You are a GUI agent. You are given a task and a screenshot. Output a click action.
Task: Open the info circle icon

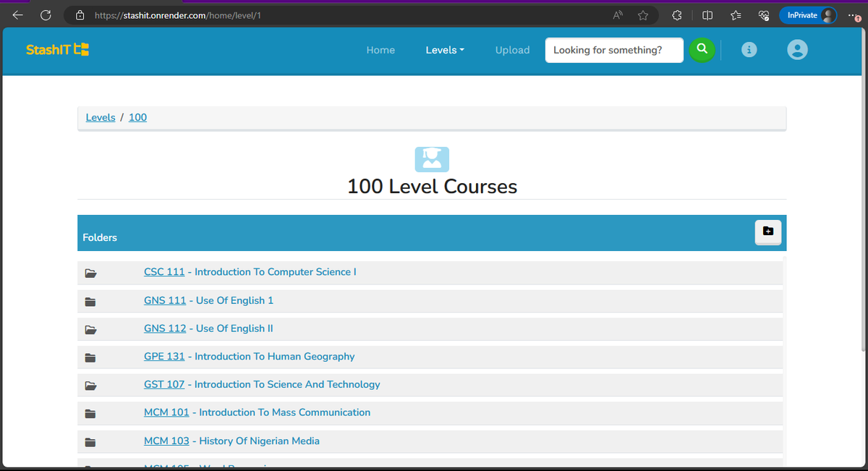click(x=750, y=50)
